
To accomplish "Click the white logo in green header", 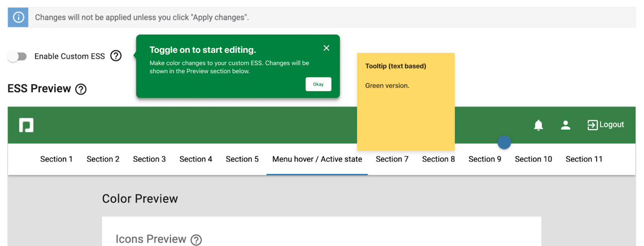I will tap(26, 125).
